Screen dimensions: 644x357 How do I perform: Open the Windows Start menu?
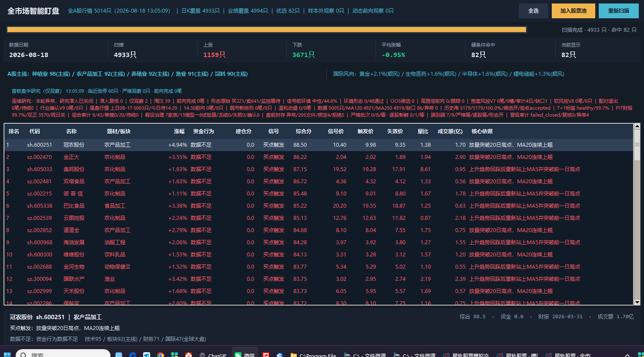tap(7, 354)
